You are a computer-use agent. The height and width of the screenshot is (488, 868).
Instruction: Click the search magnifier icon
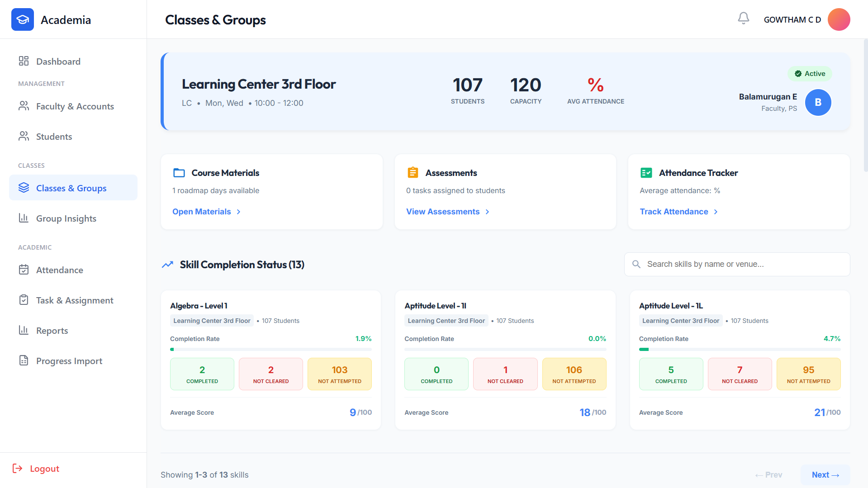(636, 264)
